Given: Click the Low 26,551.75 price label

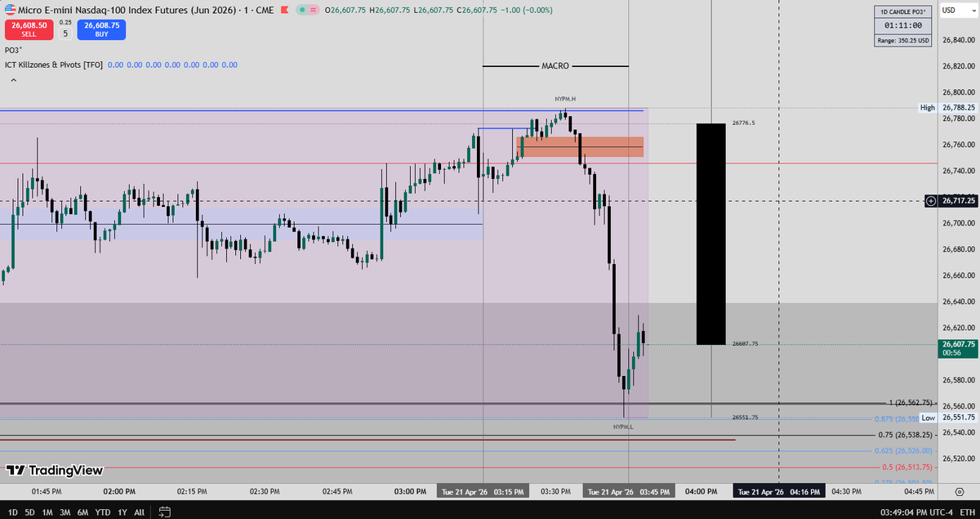Looking at the screenshot, I should tap(947, 417).
